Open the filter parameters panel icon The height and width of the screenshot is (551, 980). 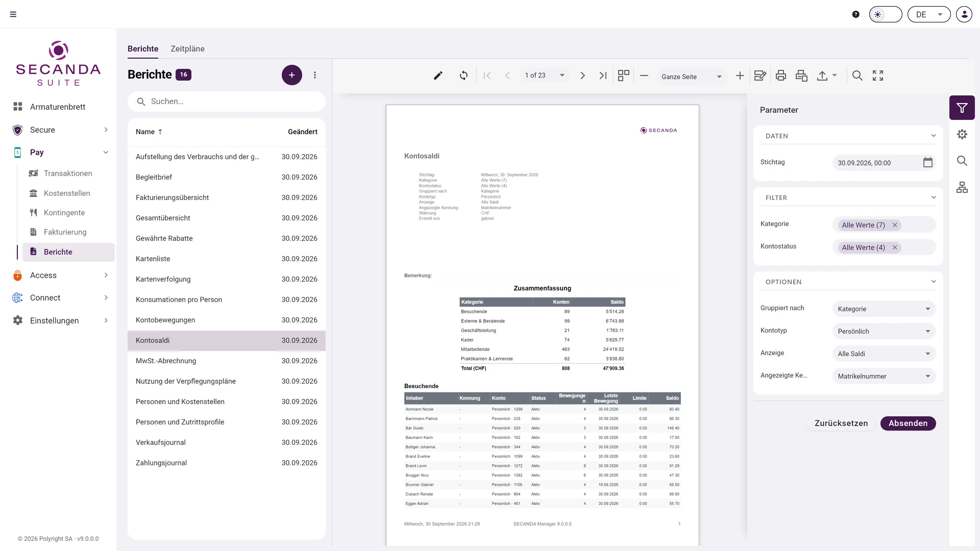tap(962, 108)
